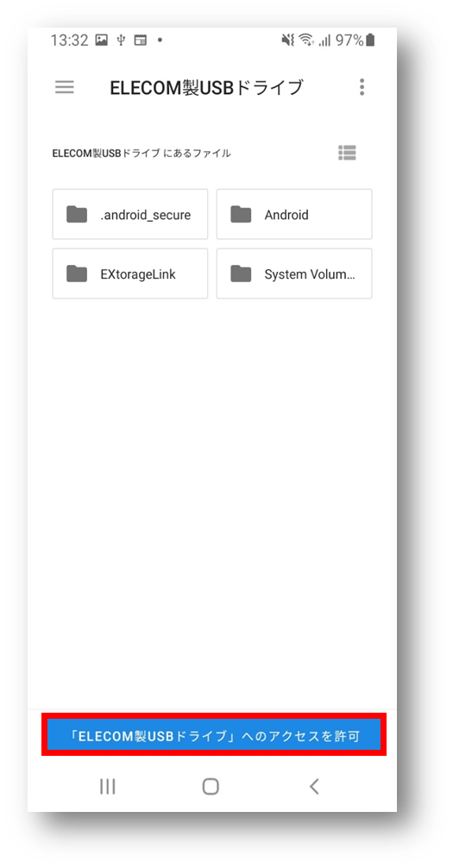Tap the Wi-Fi status icon
This screenshot has height=868, width=453.
click(305, 40)
